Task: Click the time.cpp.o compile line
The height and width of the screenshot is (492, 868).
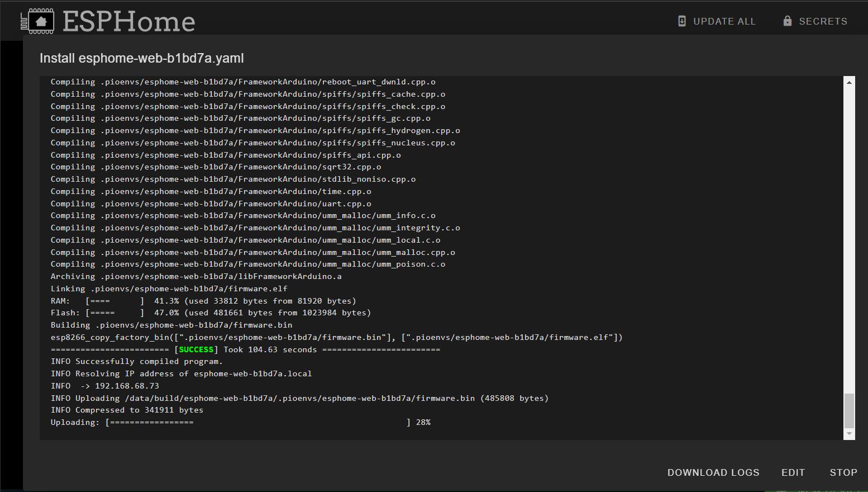Action: tap(211, 192)
